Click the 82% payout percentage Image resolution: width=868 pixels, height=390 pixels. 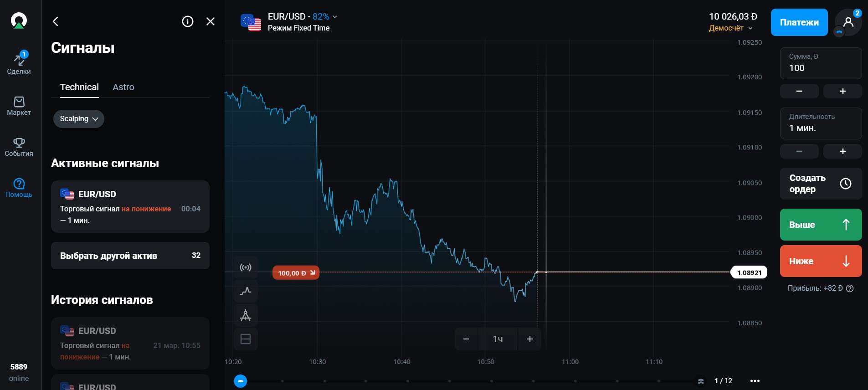click(321, 16)
